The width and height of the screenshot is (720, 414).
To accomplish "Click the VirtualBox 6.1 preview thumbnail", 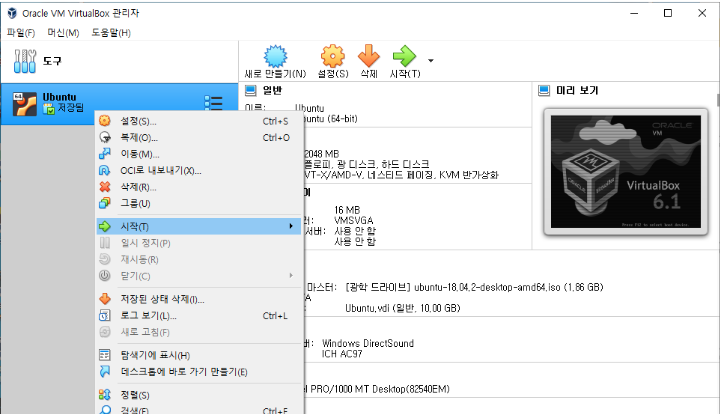I will [626, 172].
